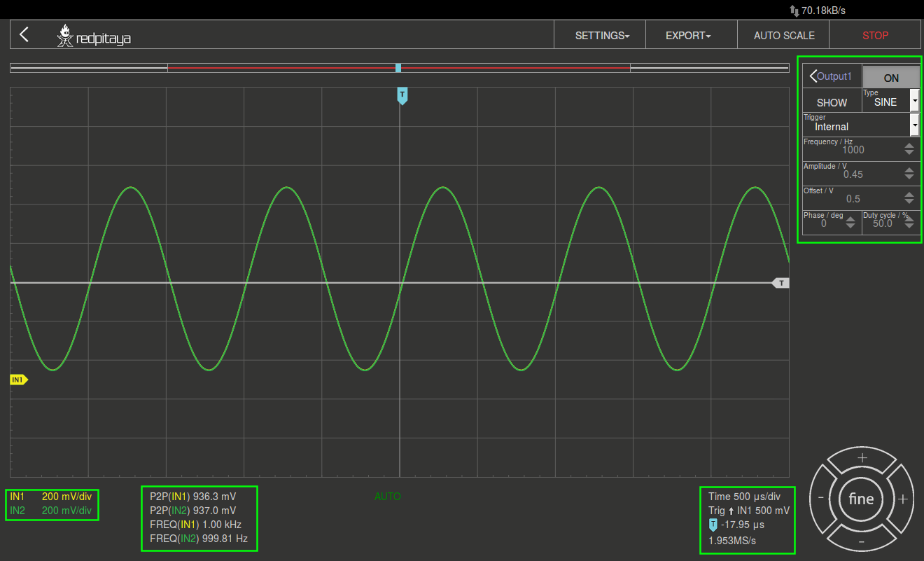
Task: Click the AUTO SCALE button
Action: 784,35
